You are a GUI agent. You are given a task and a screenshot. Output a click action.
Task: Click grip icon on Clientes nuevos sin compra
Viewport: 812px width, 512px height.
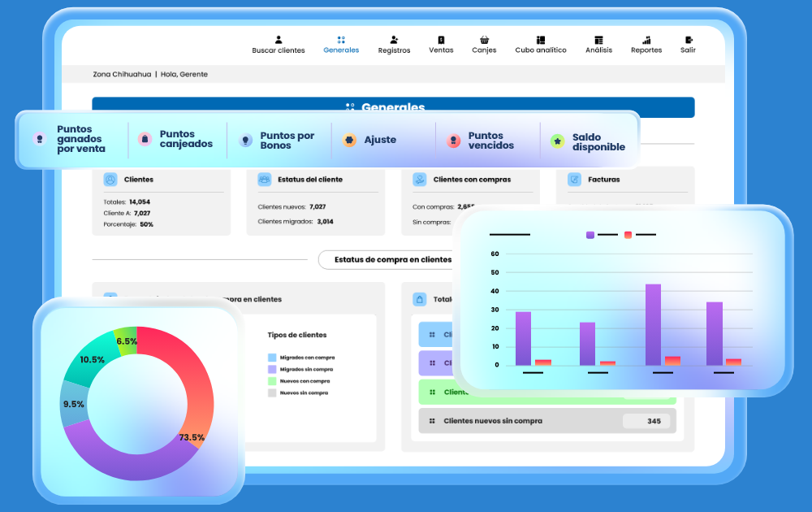tap(432, 421)
